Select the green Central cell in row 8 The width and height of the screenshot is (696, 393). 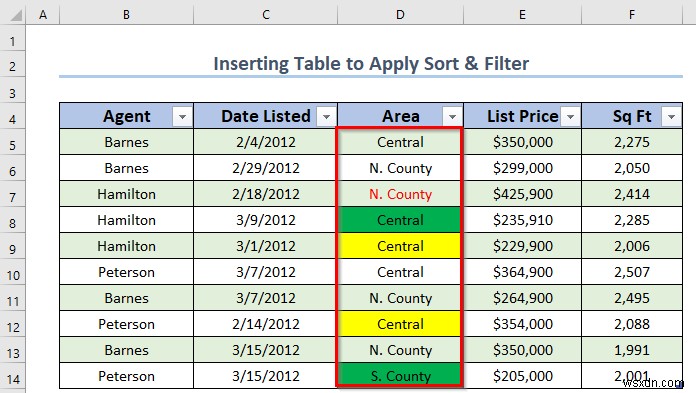400,220
